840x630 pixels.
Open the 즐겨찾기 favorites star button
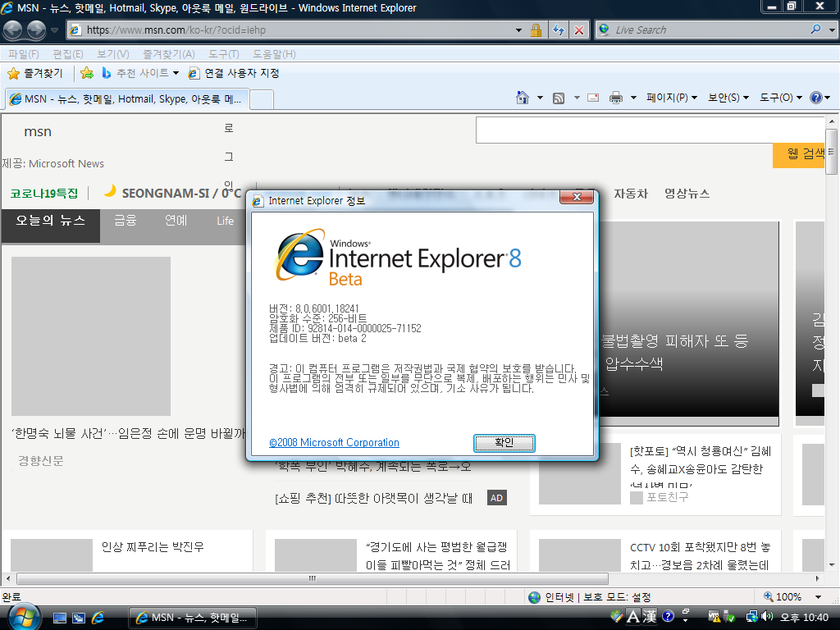[x=35, y=73]
